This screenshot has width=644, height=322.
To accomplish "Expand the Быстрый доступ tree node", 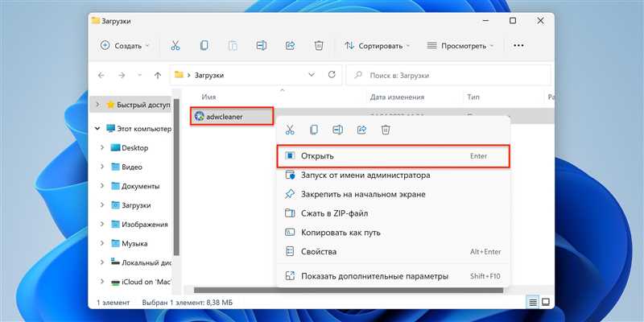I will coord(97,105).
